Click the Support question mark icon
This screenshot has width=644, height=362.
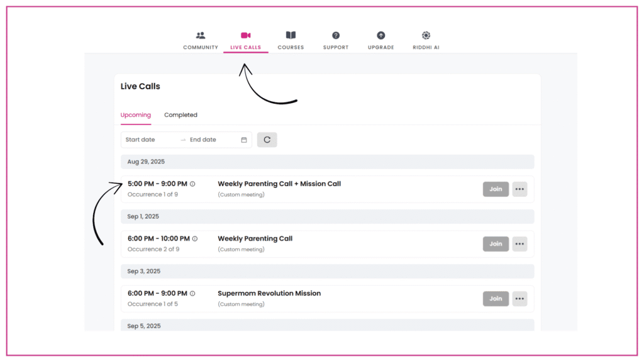pyautogui.click(x=336, y=36)
